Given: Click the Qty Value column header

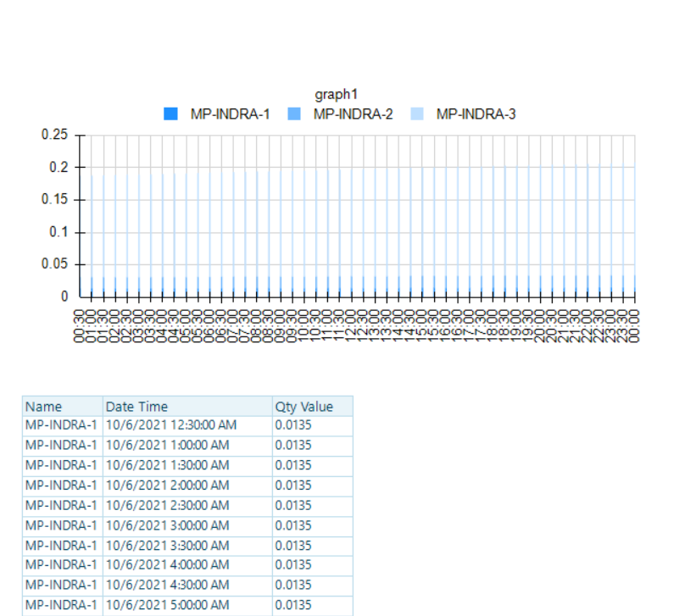Looking at the screenshot, I should point(312,407).
